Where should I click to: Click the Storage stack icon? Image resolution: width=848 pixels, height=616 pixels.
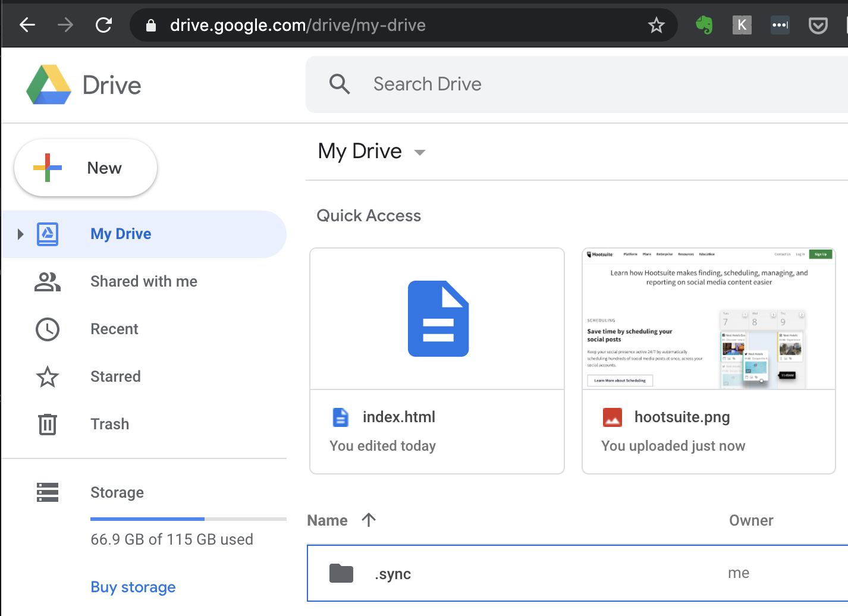coord(48,492)
